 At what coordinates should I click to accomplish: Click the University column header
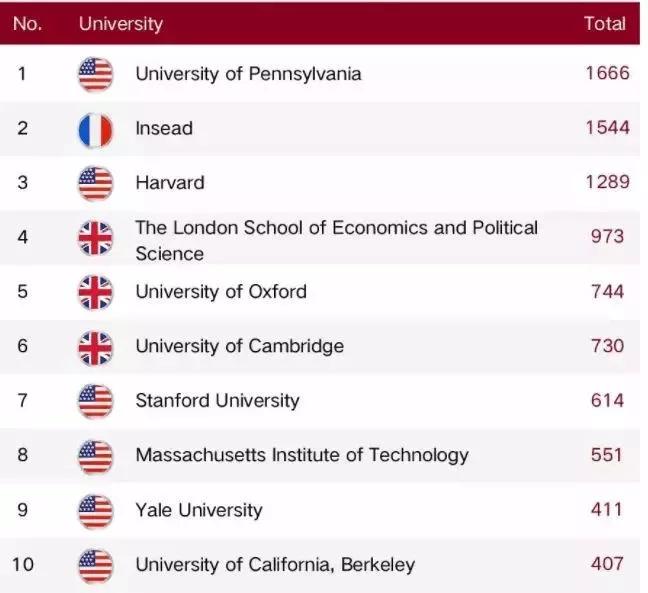(x=120, y=24)
